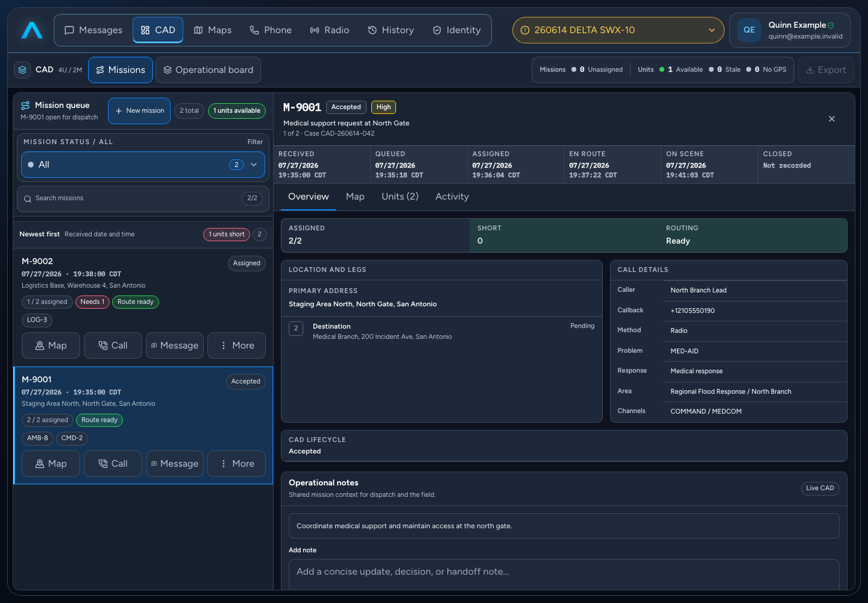The image size is (868, 603).
Task: Open the Units (2) tab
Action: [x=400, y=197]
